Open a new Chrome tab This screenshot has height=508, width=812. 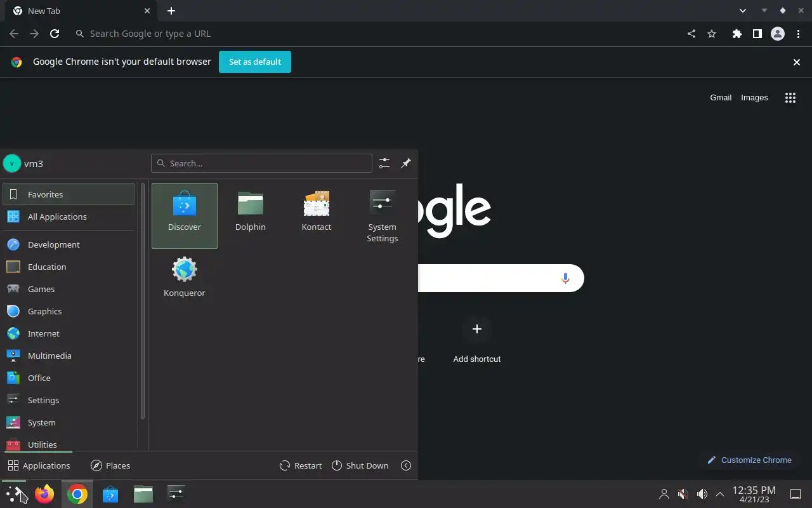pyautogui.click(x=171, y=11)
